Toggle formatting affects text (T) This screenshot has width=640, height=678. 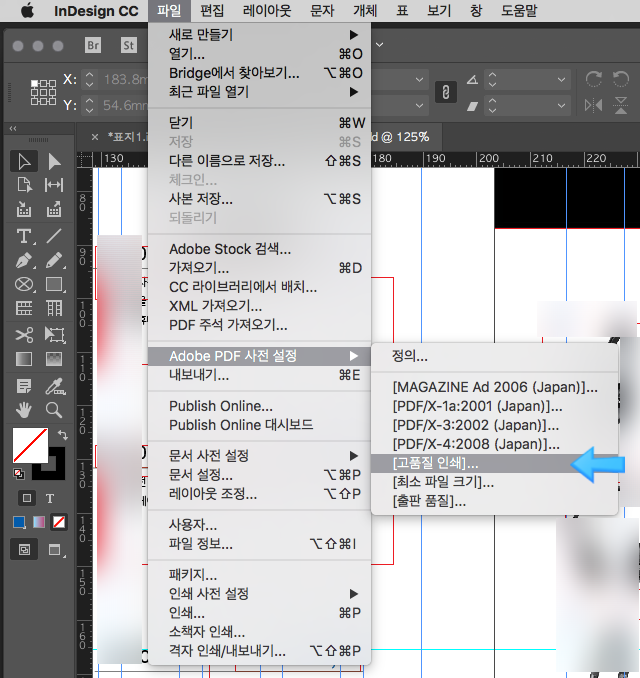[50, 499]
